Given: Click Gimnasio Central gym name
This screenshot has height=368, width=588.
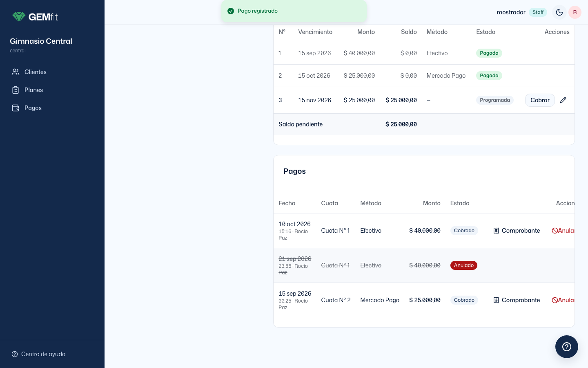Looking at the screenshot, I should (41, 41).
